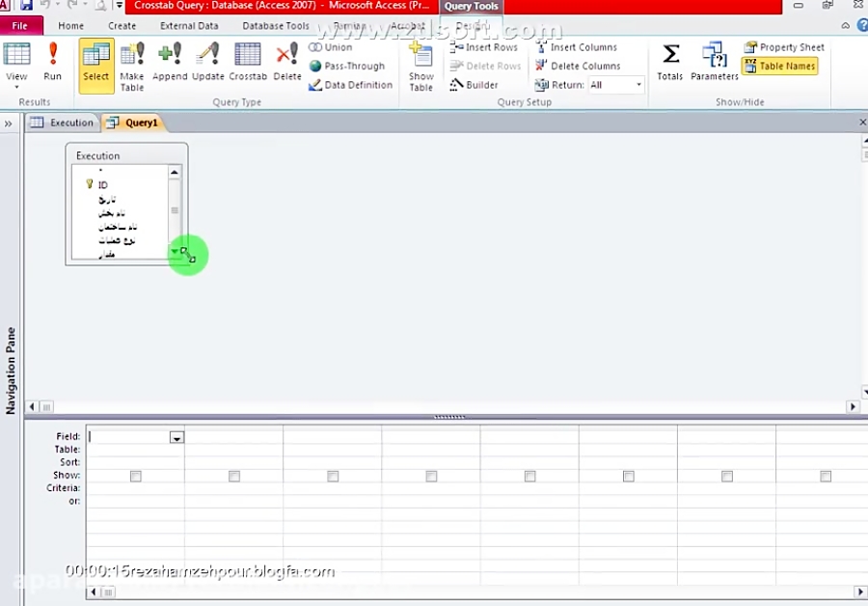Collapse the Navigation Pane
868x606 pixels.
click(9, 124)
